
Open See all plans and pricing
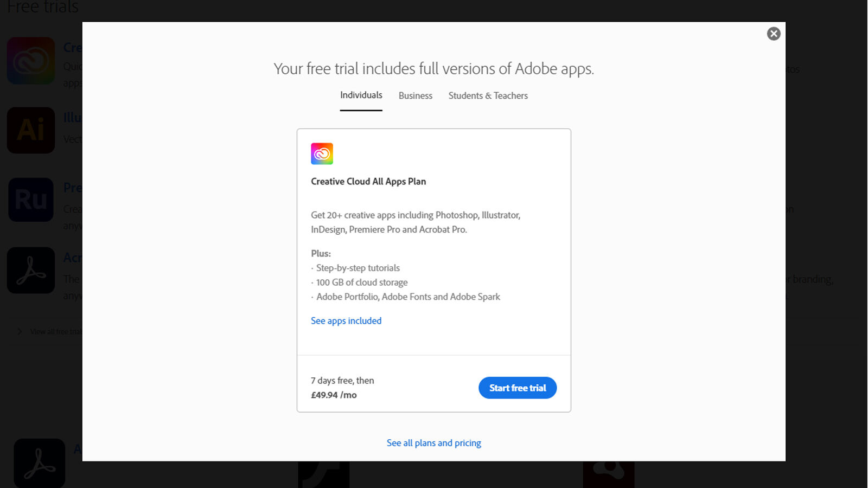click(x=434, y=443)
